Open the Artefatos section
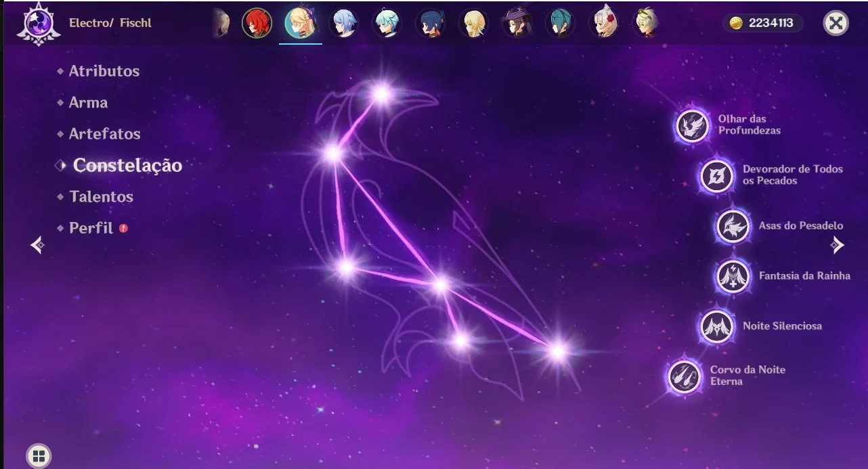Viewport: 868px width, 469px height. [104, 133]
